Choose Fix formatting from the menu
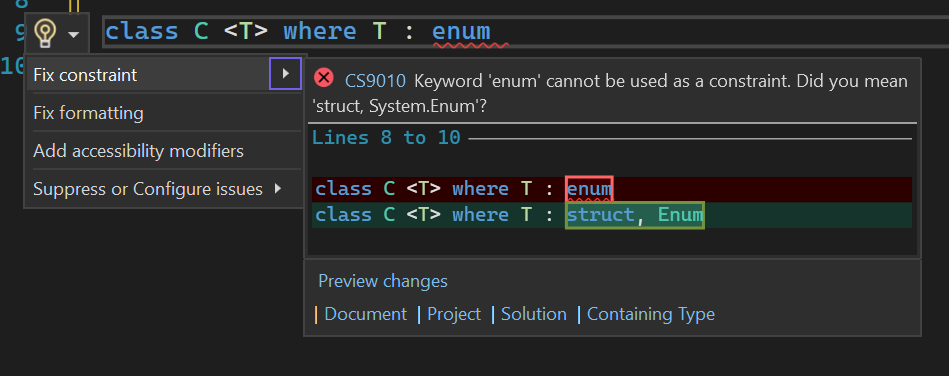Viewport: 949px width, 376px height. tap(164, 113)
